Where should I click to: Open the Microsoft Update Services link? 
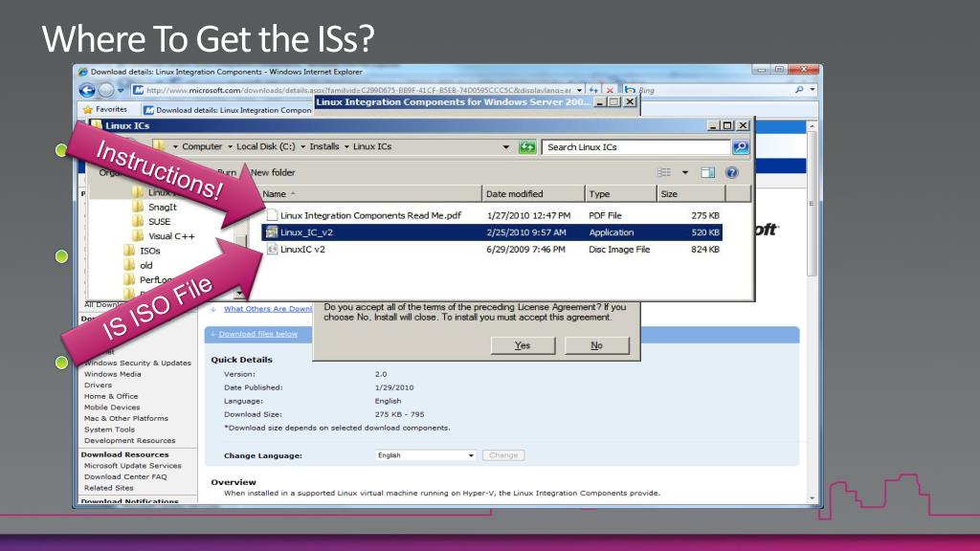click(132, 466)
